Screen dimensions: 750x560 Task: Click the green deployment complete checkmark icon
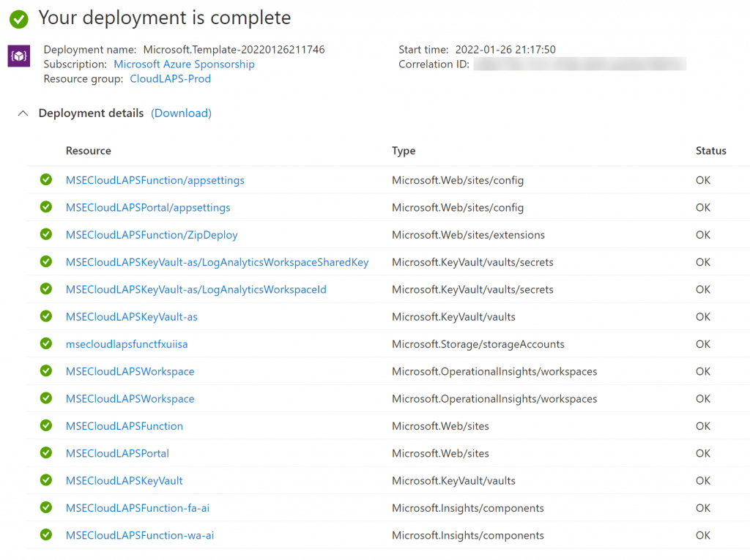(x=19, y=19)
